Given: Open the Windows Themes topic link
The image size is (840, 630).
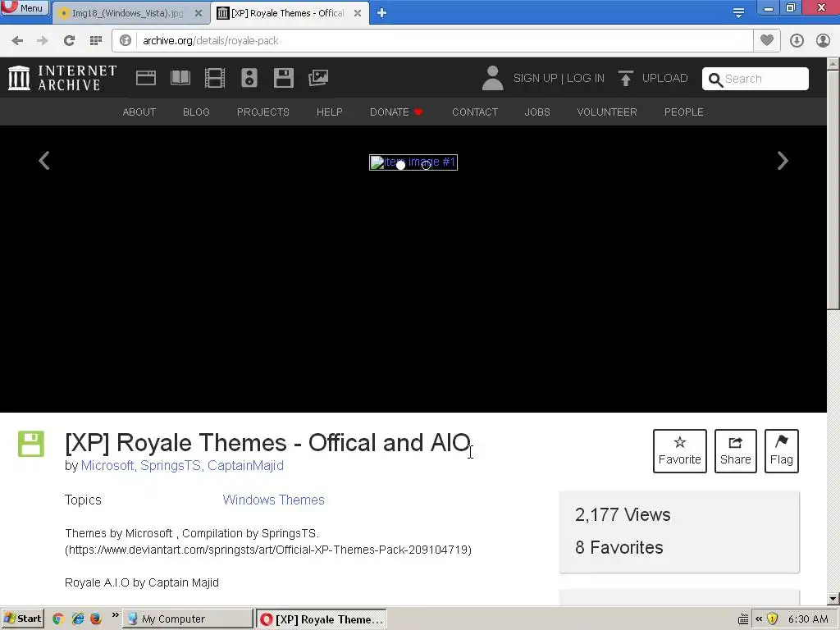Looking at the screenshot, I should [x=274, y=500].
